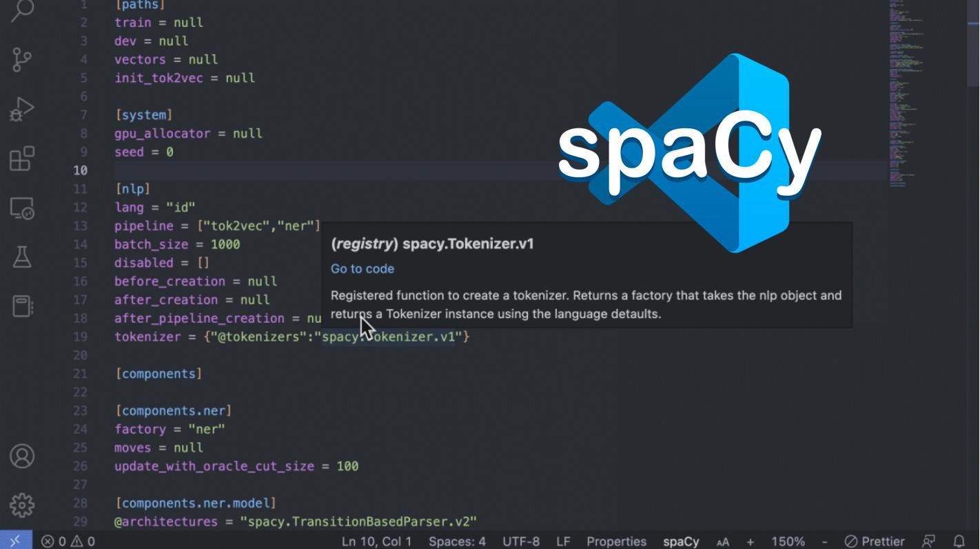Open the Manage settings gear
Viewport: 980px width, 549px height.
tap(22, 505)
